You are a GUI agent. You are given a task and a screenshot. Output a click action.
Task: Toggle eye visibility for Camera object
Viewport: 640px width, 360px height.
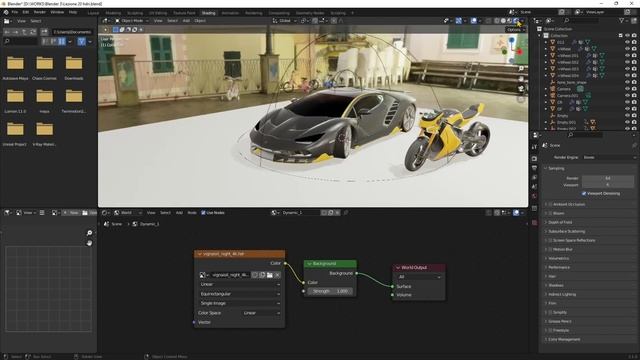click(x=628, y=89)
